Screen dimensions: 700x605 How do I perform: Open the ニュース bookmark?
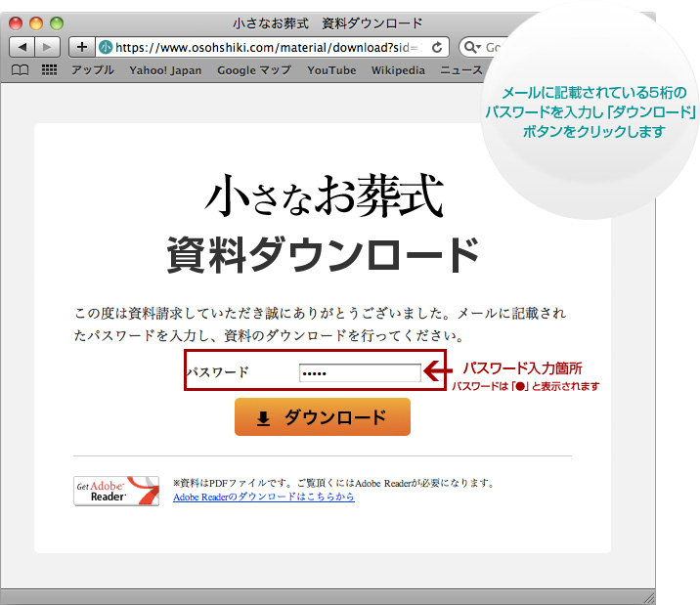click(x=461, y=70)
